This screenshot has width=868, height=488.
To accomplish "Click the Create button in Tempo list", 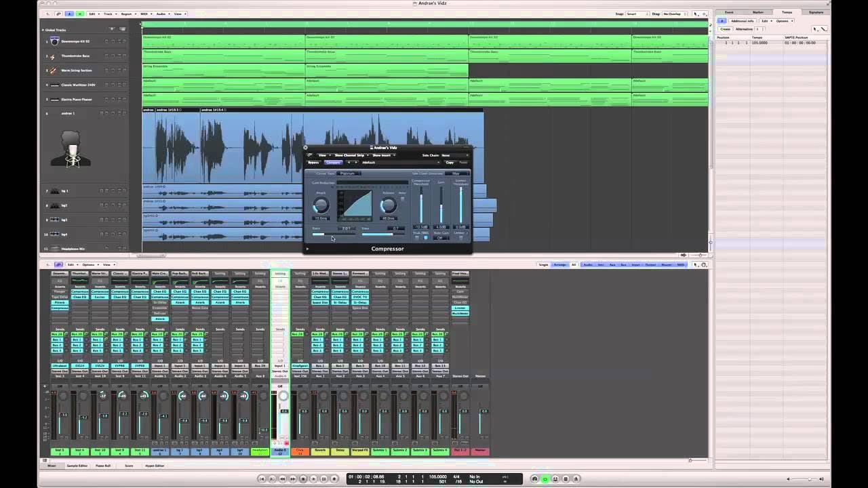I will (726, 29).
